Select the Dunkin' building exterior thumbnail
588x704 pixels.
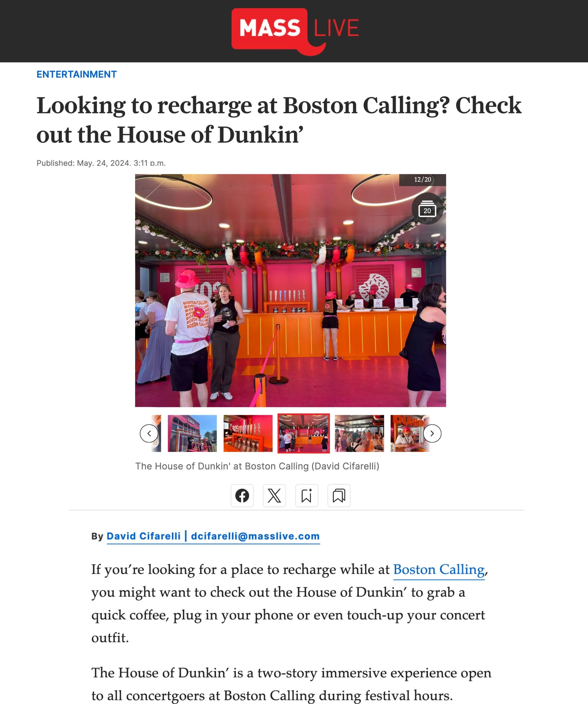click(192, 433)
